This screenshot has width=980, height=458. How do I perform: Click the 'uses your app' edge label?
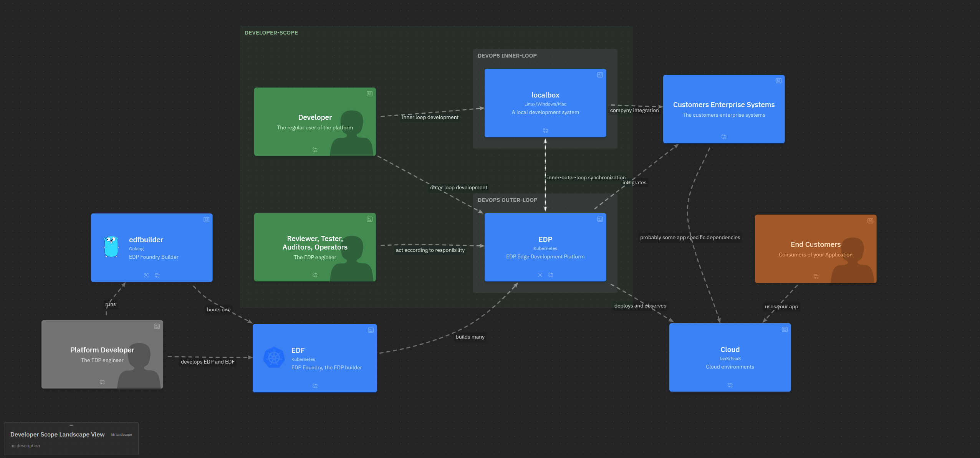click(x=781, y=307)
